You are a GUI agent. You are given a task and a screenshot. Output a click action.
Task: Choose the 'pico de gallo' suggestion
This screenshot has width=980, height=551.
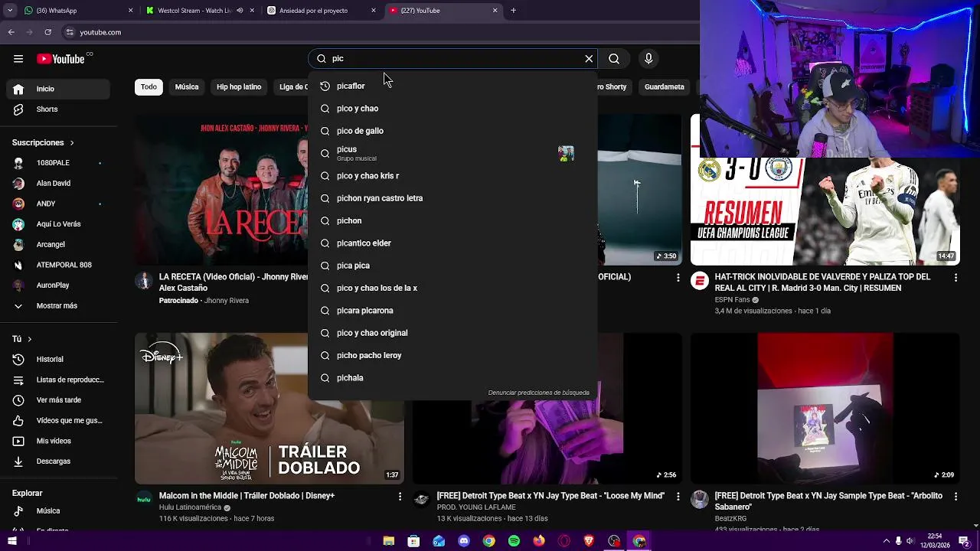click(452, 131)
